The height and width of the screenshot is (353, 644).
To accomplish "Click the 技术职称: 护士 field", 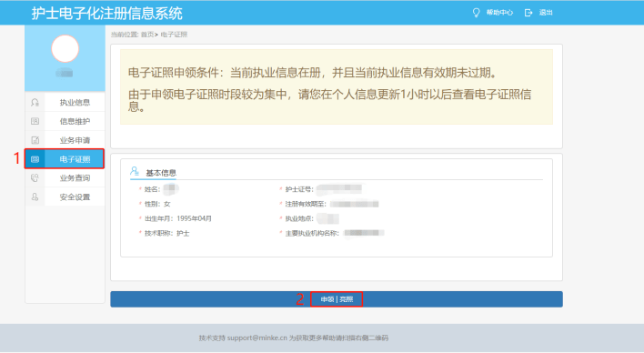I will [x=166, y=234].
